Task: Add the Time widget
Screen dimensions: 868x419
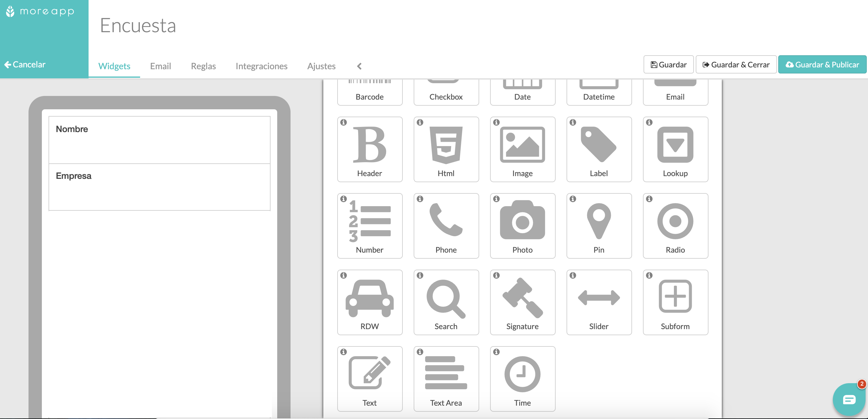Action: (523, 379)
